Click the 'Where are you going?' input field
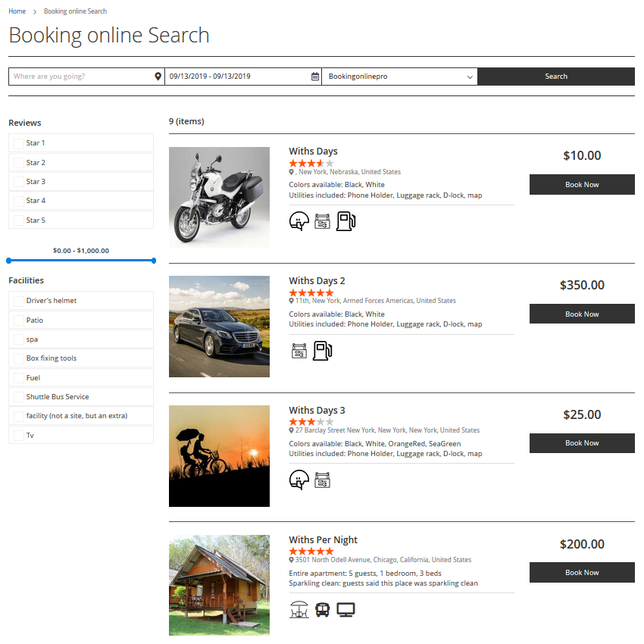 click(x=82, y=77)
